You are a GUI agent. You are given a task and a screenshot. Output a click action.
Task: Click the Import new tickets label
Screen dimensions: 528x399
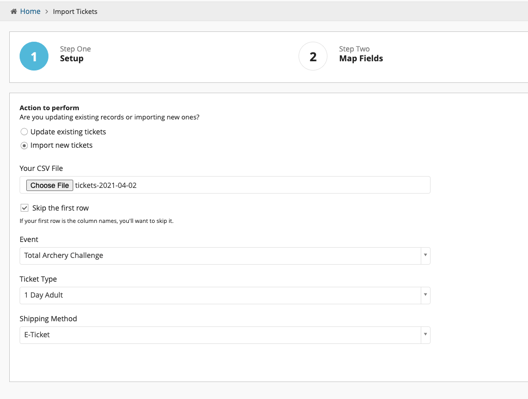point(61,145)
